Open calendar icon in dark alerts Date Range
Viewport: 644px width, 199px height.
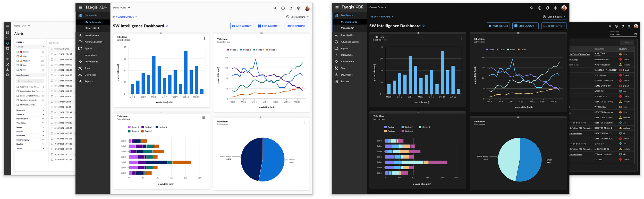coord(635,34)
